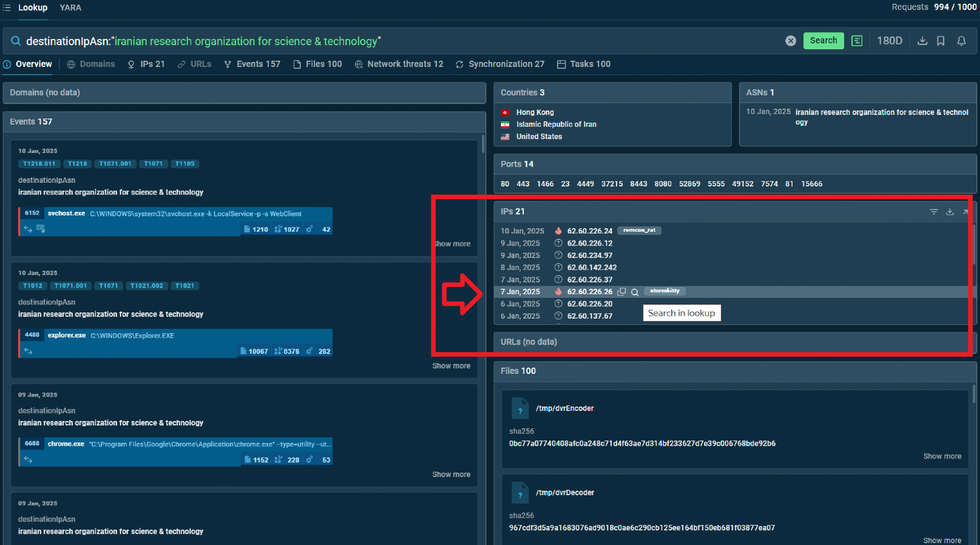Show more events for the explorer.exe entry
Image resolution: width=980 pixels, height=545 pixels.
coord(451,366)
